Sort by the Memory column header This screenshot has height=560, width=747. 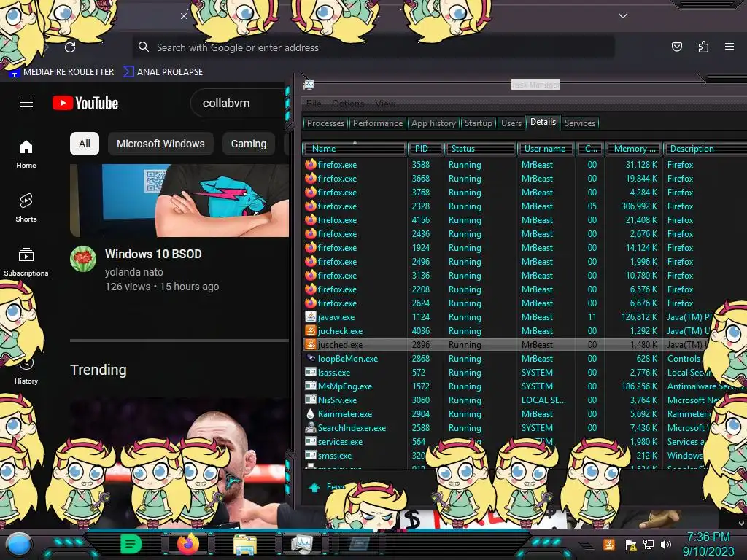634,149
